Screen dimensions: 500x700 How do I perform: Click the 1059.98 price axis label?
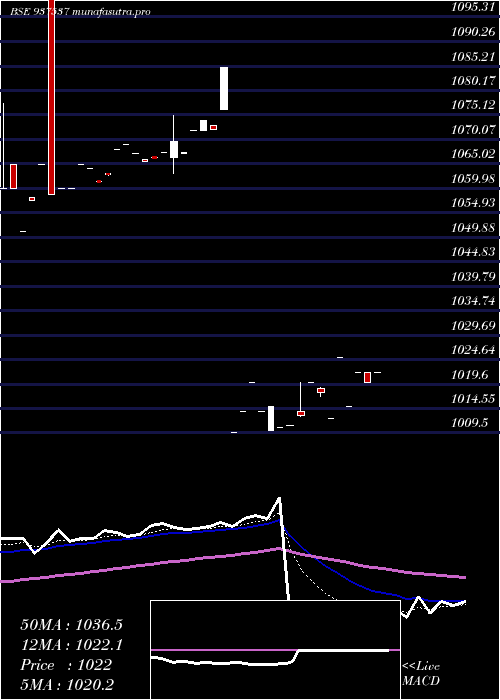coord(472,179)
